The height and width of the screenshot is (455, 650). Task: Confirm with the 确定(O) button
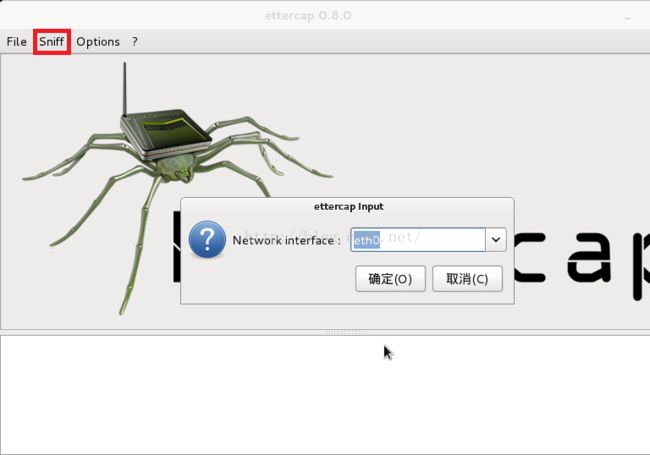coord(390,279)
